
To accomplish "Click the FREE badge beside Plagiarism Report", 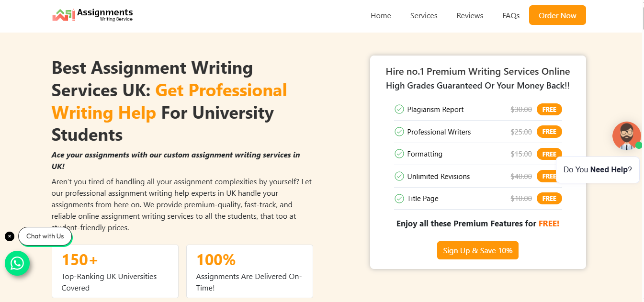I will 549,110.
